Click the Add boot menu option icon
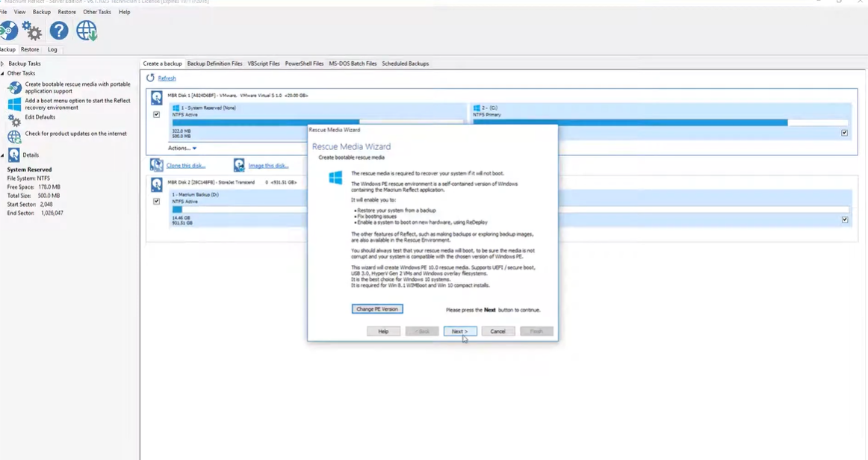This screenshot has height=460, width=868. [15, 104]
